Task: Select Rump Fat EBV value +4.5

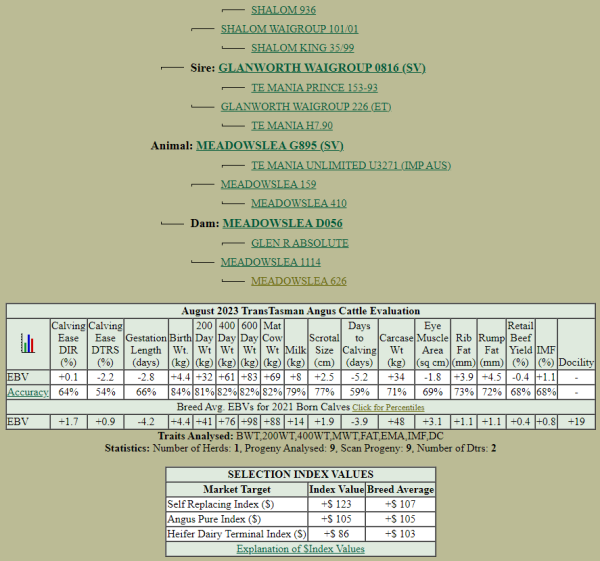Action: pos(491,377)
